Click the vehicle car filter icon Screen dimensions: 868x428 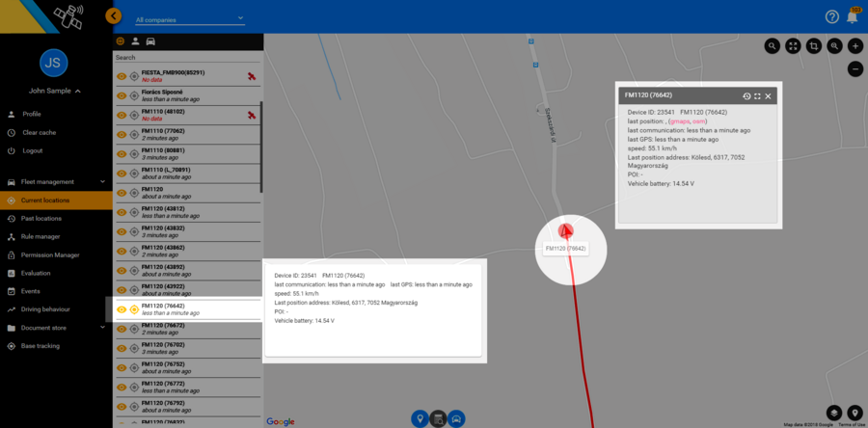[x=150, y=41]
